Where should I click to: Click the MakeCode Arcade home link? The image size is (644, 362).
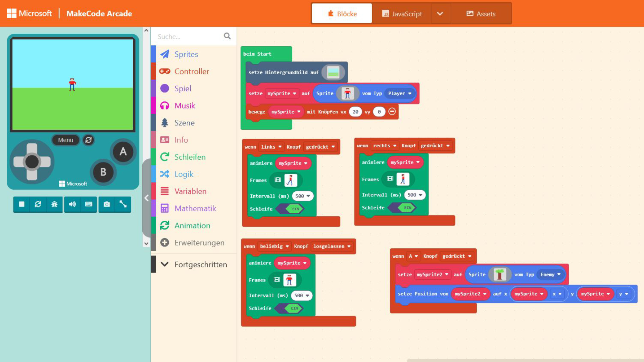point(99,14)
